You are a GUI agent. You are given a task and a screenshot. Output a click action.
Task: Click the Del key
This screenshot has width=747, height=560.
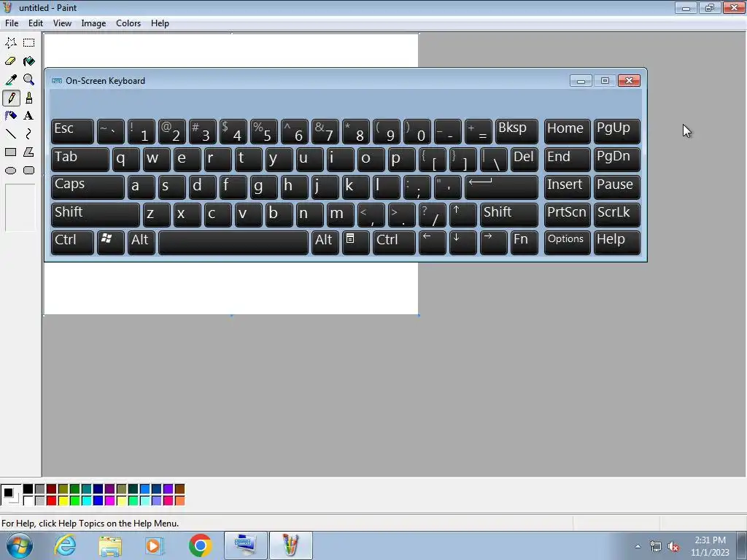pyautogui.click(x=524, y=160)
